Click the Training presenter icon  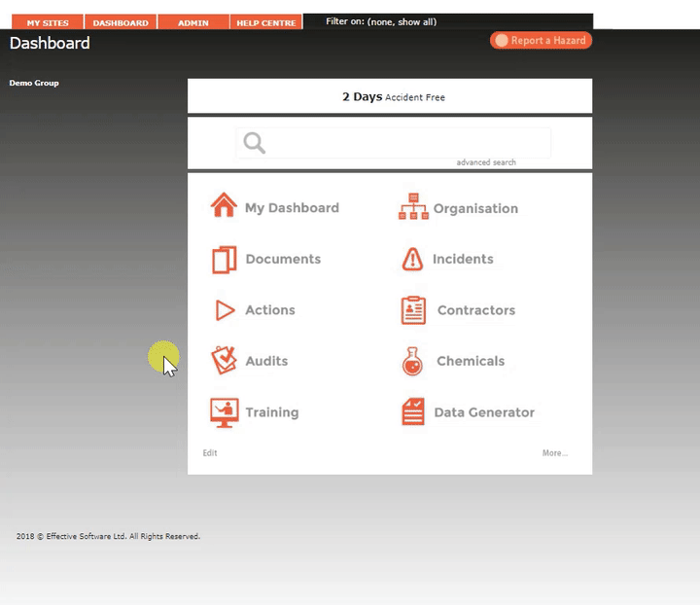[x=224, y=412]
